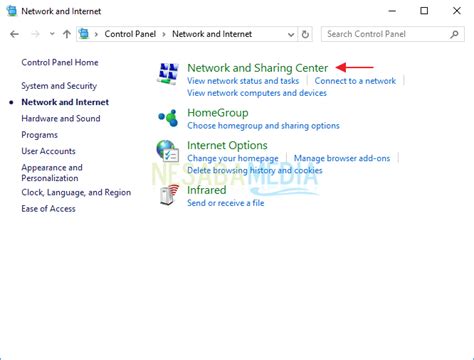The width and height of the screenshot is (474, 360).
Task: Maximize the Network and Internet window
Action: (424, 11)
